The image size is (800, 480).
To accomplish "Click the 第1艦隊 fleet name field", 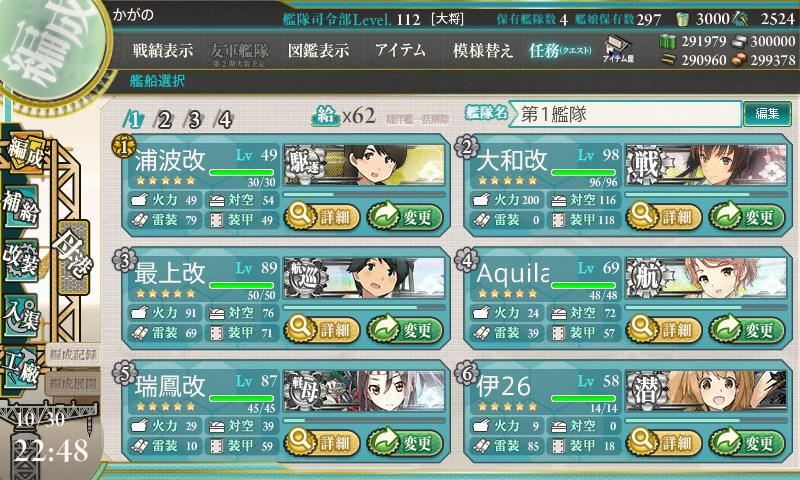I will (x=625, y=114).
